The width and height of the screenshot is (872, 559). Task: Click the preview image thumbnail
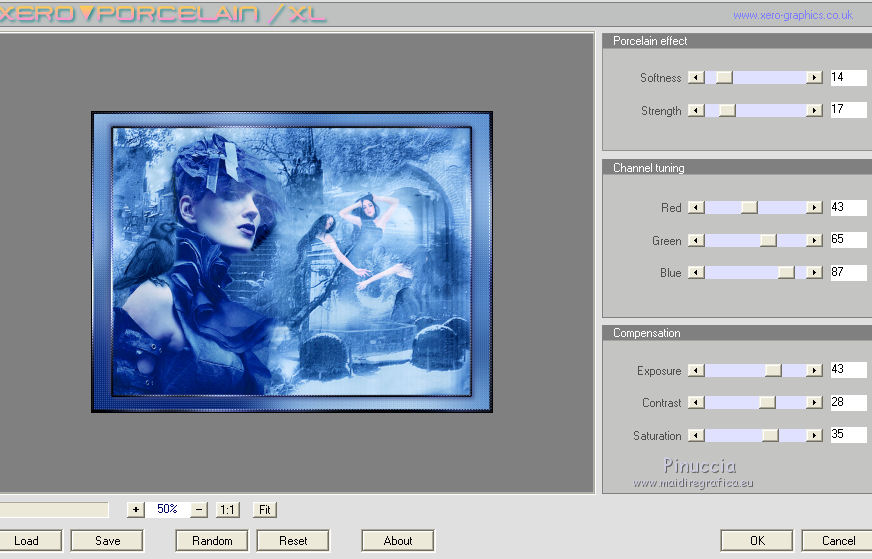click(x=292, y=262)
